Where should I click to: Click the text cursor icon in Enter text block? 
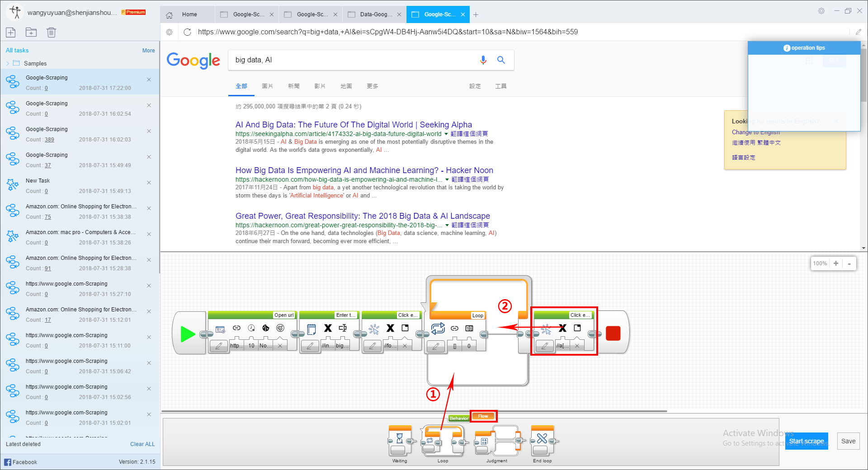point(343,328)
